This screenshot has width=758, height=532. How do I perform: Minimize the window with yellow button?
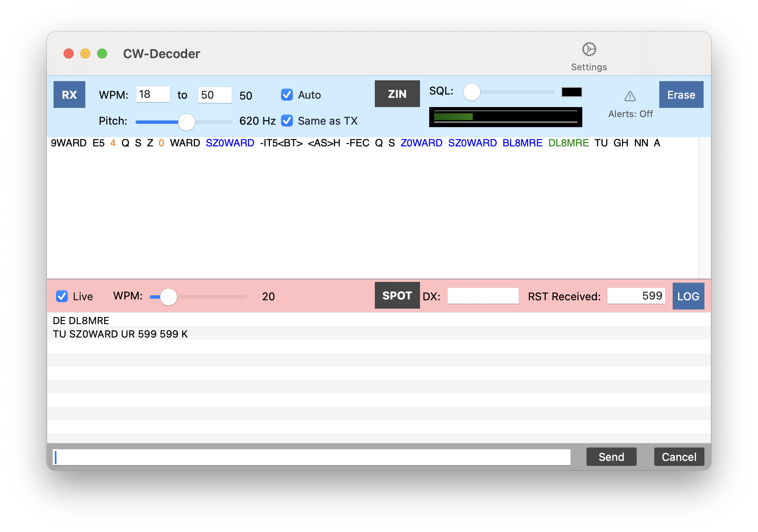point(85,54)
